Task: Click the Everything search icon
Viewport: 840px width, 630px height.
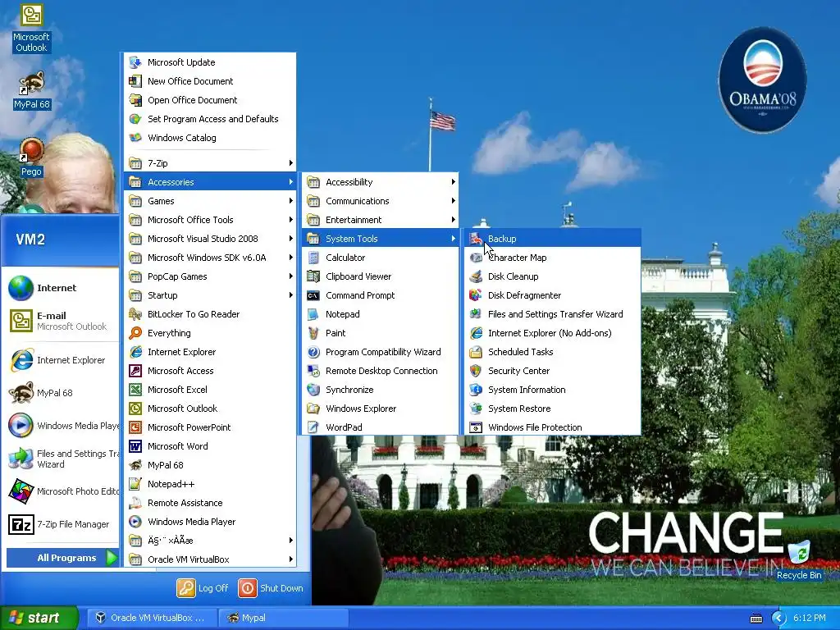Action: [135, 333]
